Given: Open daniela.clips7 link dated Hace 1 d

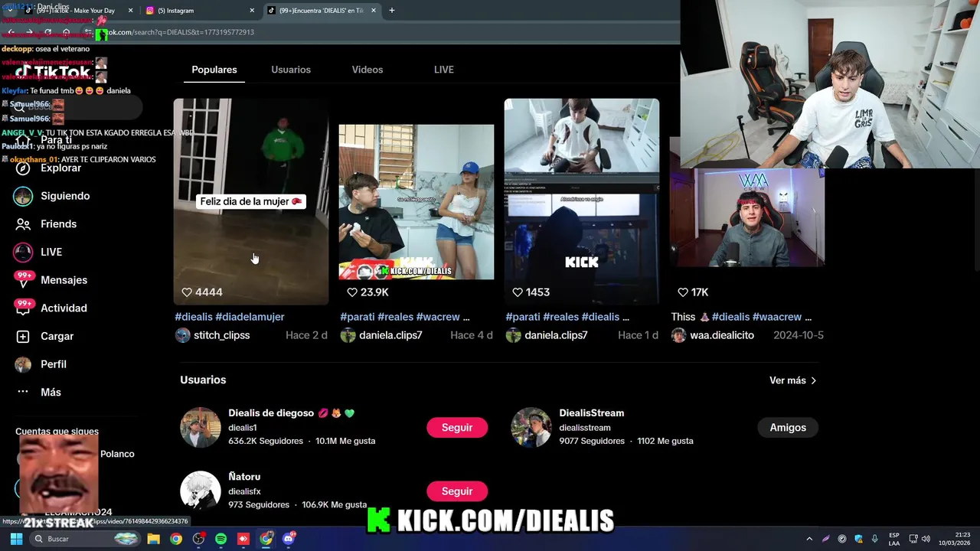Looking at the screenshot, I should pos(556,335).
